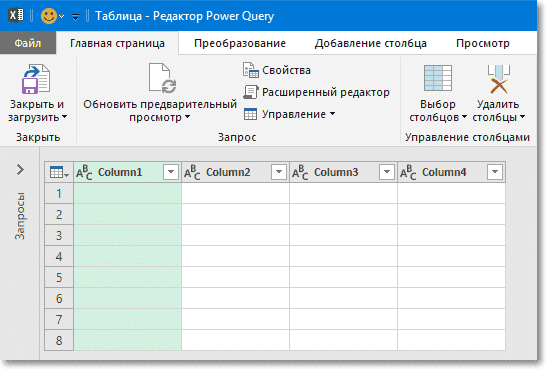The image size is (546, 369).
Task: Click the Закрыть и загрузить save icon
Action: (x=36, y=79)
